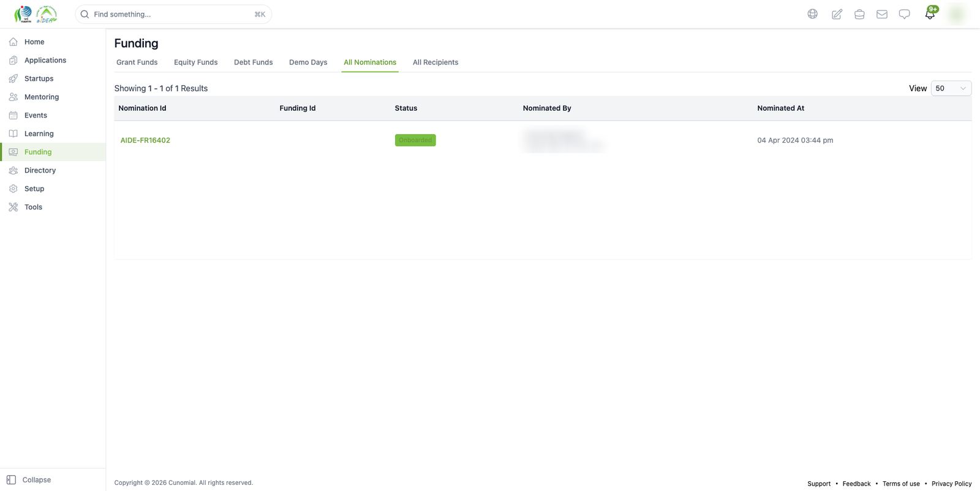Image resolution: width=980 pixels, height=491 pixels.
Task: Open the mail envelope icon
Action: click(x=882, y=14)
